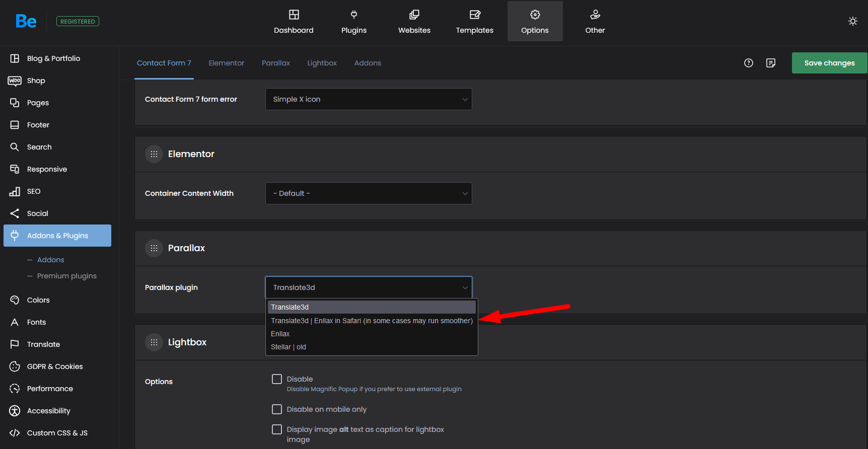The height and width of the screenshot is (449, 868).
Task: Click the Elementor section heading
Action: click(191, 154)
